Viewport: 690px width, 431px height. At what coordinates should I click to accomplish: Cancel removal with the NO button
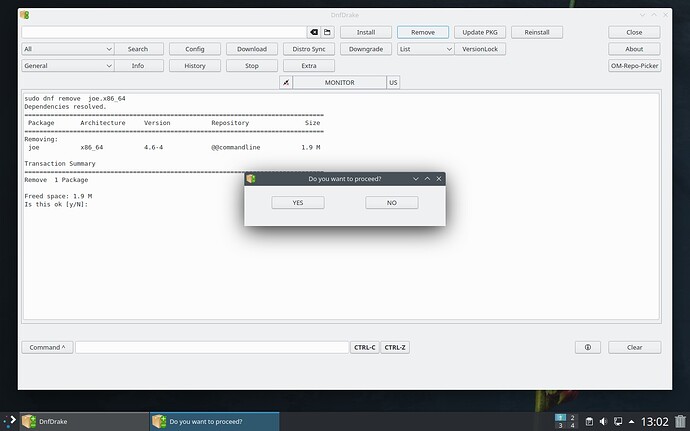point(392,203)
